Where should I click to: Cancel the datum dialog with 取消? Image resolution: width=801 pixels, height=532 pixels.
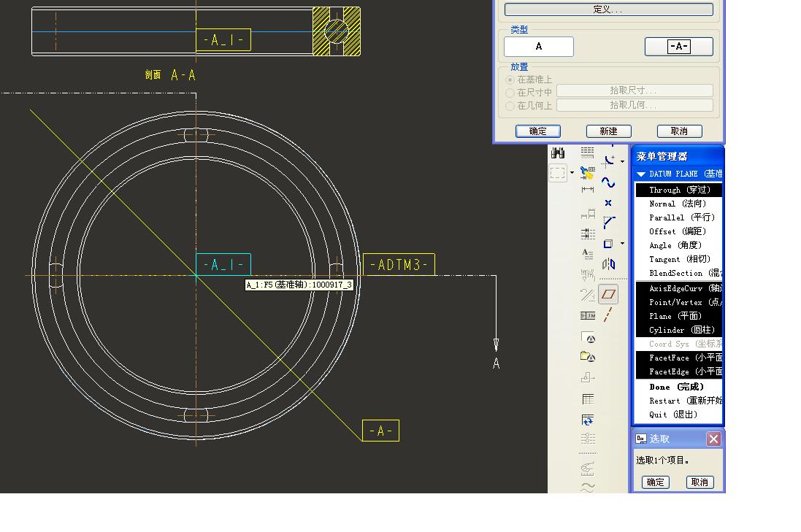point(679,131)
